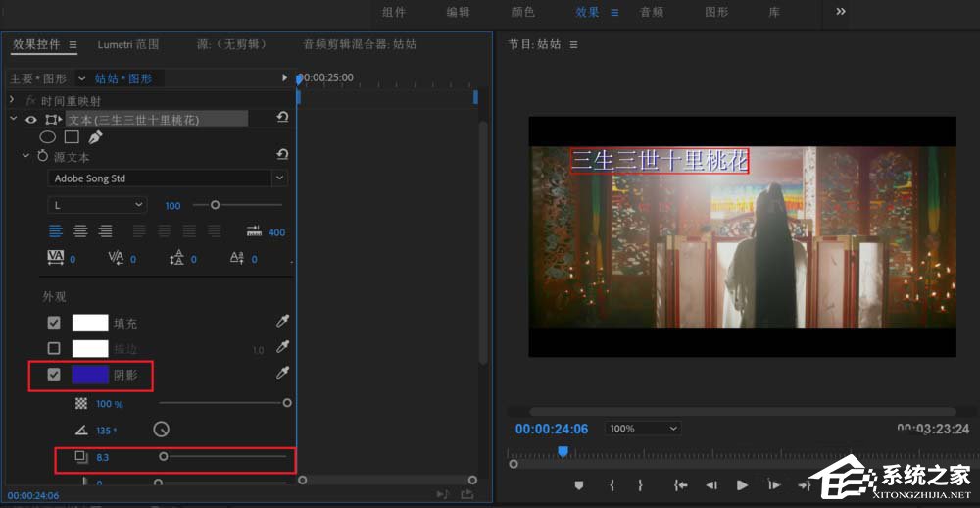This screenshot has width=980, height=508.
Task: Toggle animation stopwatch for source text
Action: (42, 156)
